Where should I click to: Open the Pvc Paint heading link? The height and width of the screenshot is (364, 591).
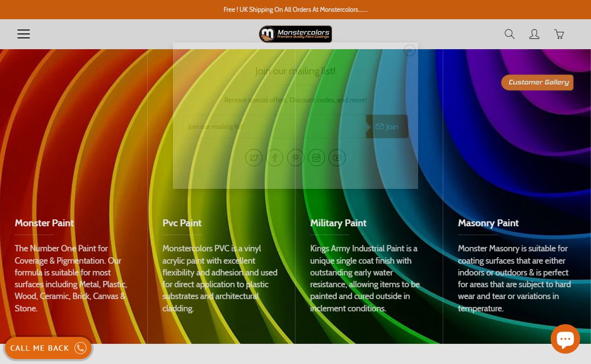click(182, 223)
